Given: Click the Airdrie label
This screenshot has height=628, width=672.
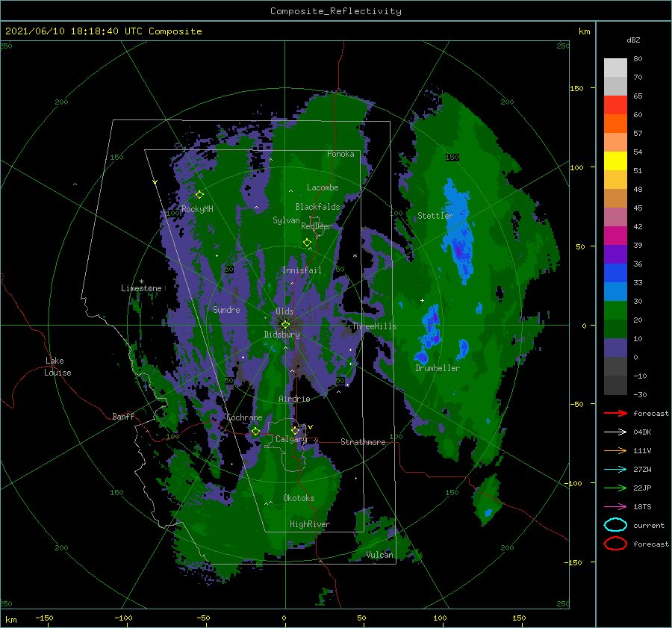Looking at the screenshot, I should [x=294, y=399].
